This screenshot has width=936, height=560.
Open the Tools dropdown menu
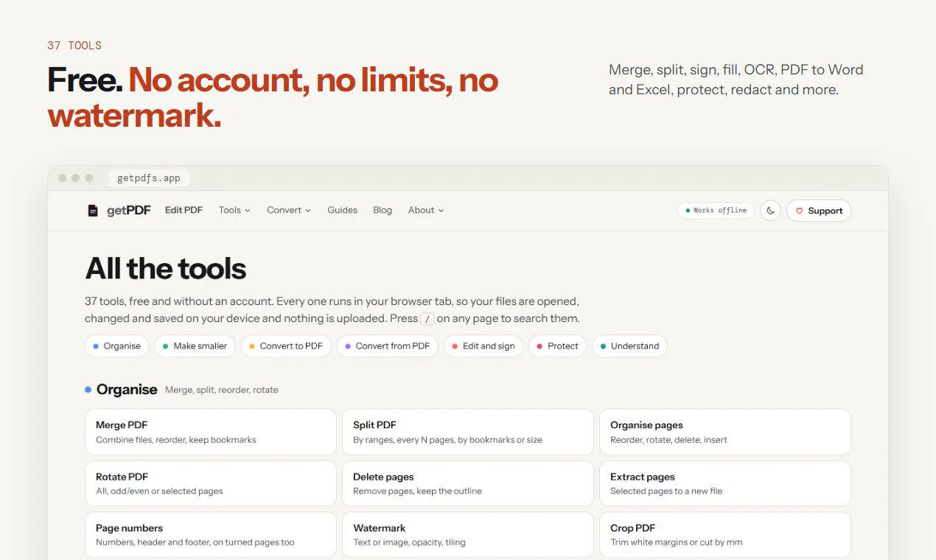pyautogui.click(x=234, y=210)
